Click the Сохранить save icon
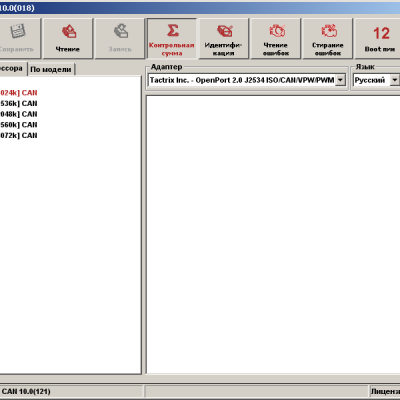This screenshot has height=400, width=400. pyautogui.click(x=18, y=32)
